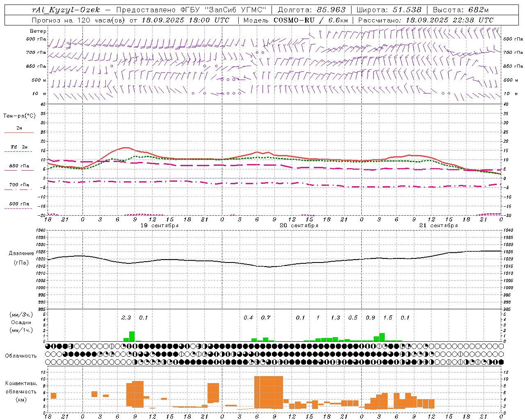Select the text Предоставлено ФГБУ "ЗапСиб УГМС"
The image size is (525, 420).
(192, 10)
